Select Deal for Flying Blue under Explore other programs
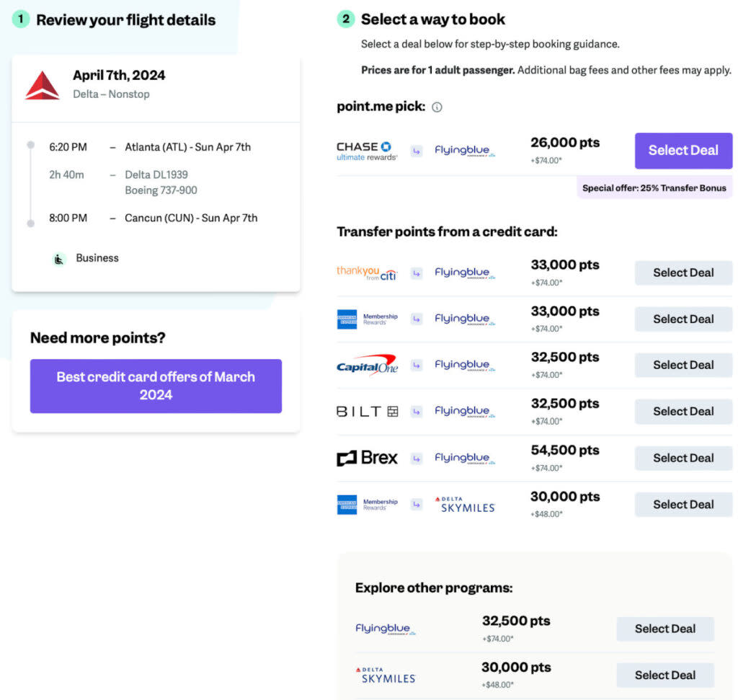 (x=664, y=629)
